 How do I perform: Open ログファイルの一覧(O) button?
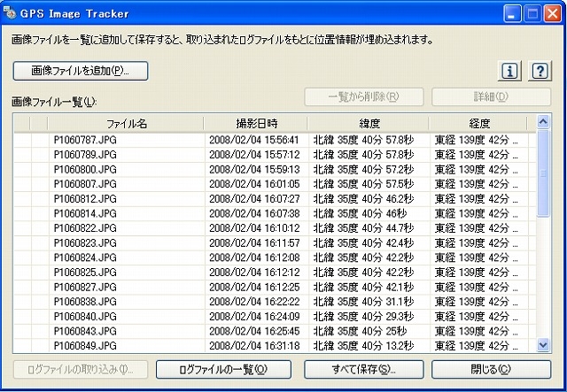click(x=223, y=370)
